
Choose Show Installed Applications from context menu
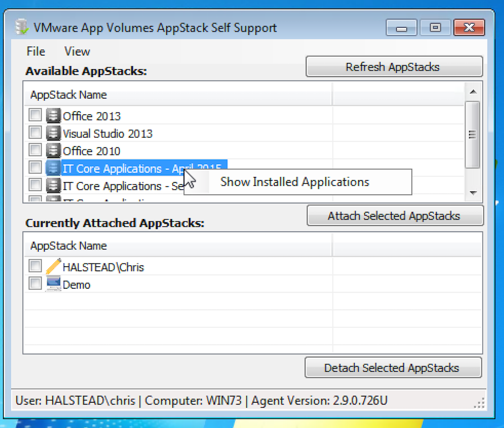pos(295,182)
